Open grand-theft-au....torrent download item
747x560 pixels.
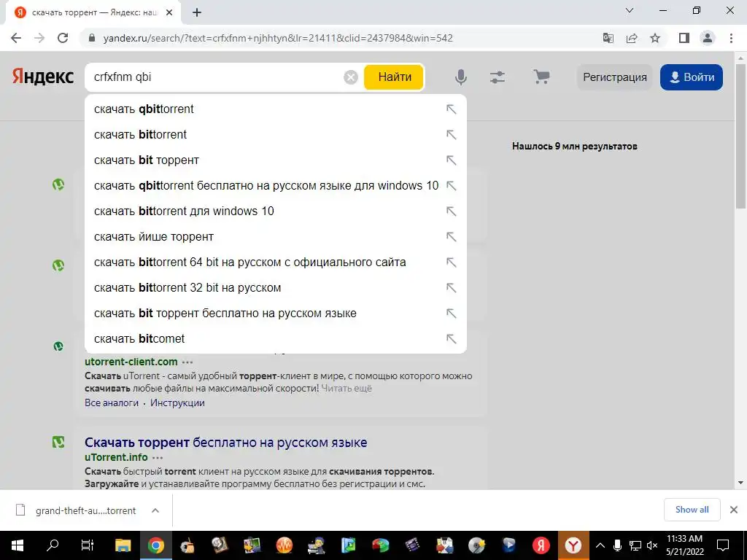click(86, 510)
